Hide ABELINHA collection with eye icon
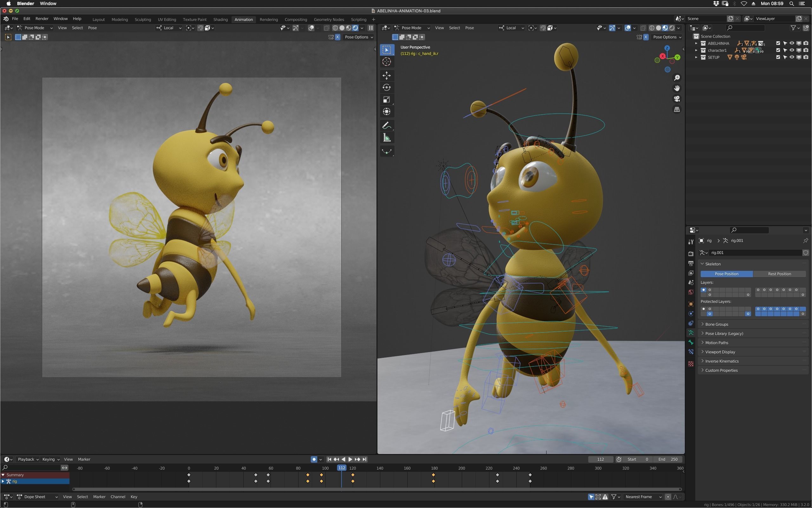The width and height of the screenshot is (812, 508). 792,43
